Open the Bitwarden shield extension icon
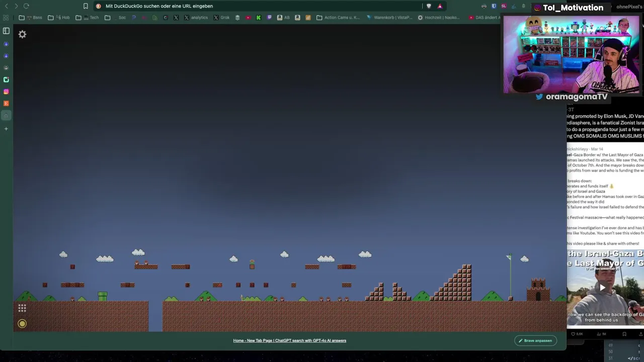Viewport: 644px width, 362px height. (x=494, y=6)
